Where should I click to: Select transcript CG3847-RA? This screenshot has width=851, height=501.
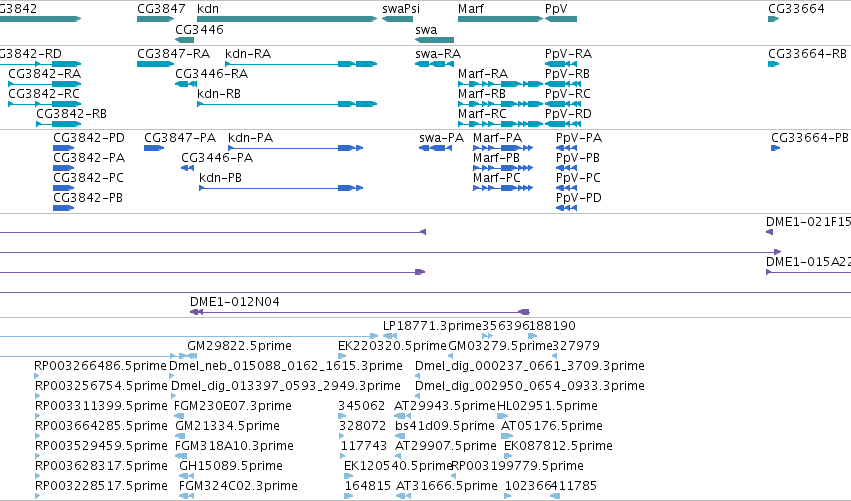coord(174,54)
